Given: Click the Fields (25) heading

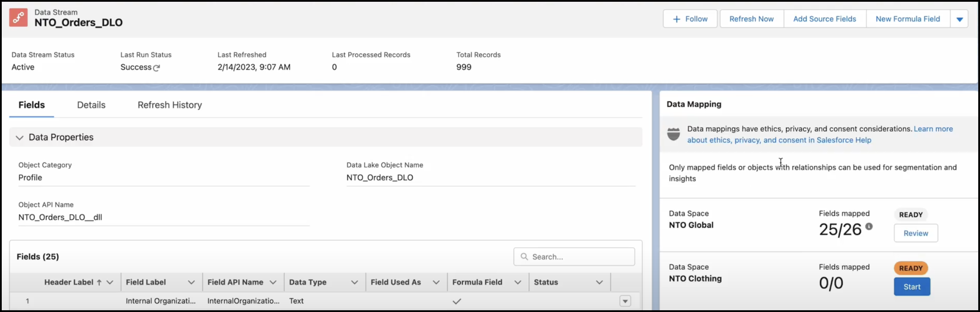Looking at the screenshot, I should [x=38, y=257].
